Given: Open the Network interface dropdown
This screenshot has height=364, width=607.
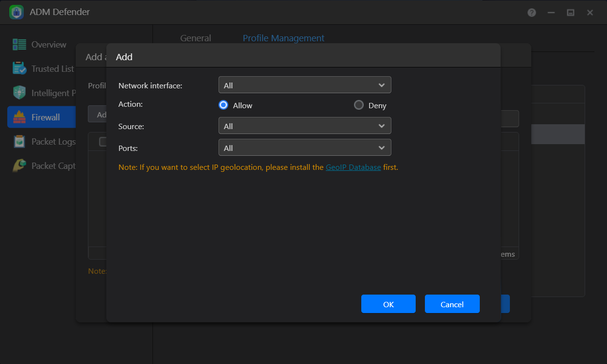Looking at the screenshot, I should point(305,85).
